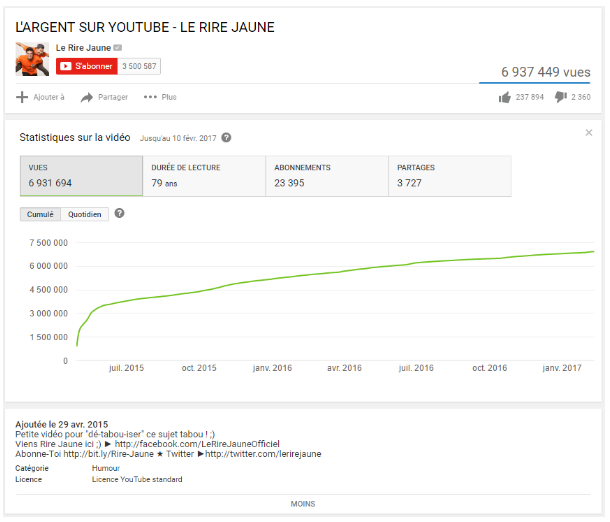Click the three dots more icon
Viewport: 610px width, 522px height.
click(x=150, y=97)
